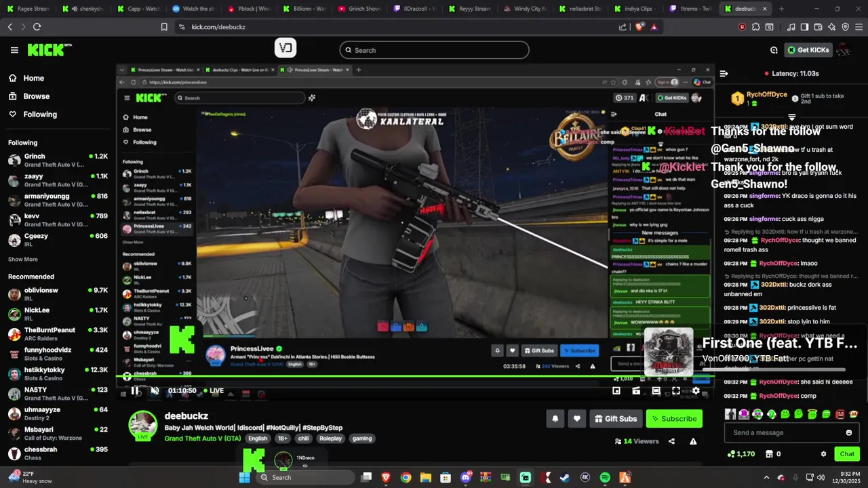Open chat settings gear

[823, 454]
